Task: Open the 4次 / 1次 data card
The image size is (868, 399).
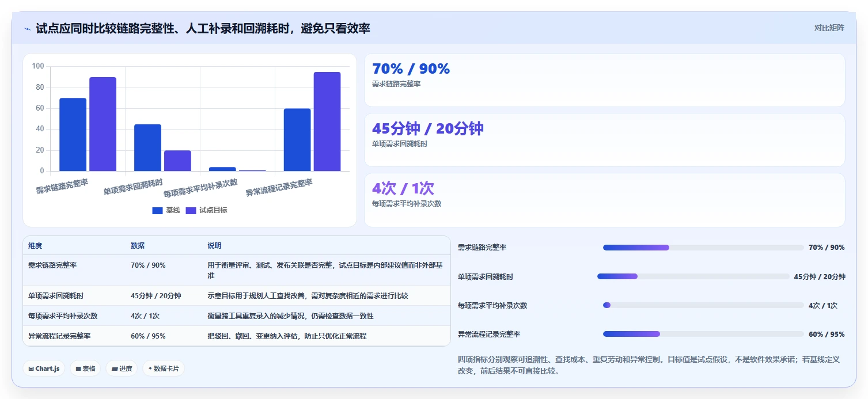Action: tap(605, 200)
